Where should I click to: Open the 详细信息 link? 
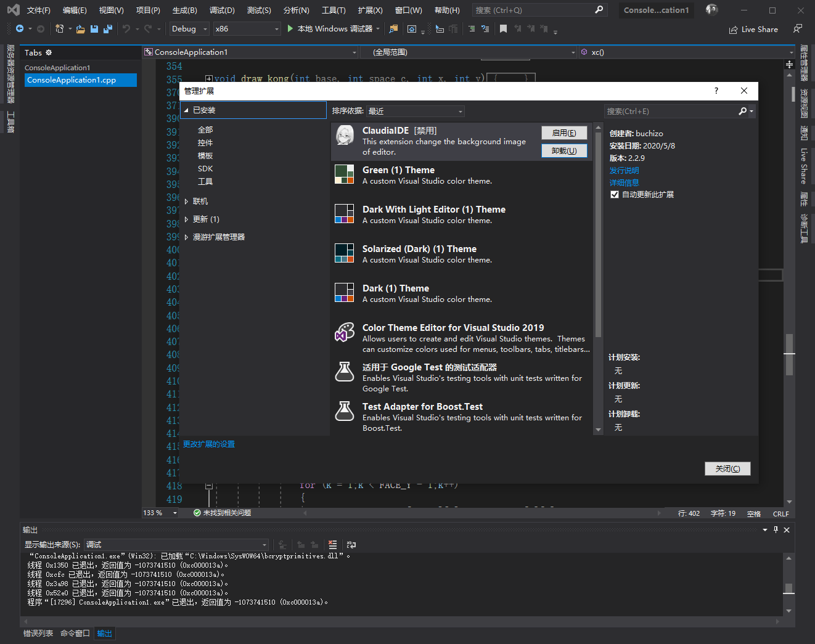pyautogui.click(x=624, y=183)
